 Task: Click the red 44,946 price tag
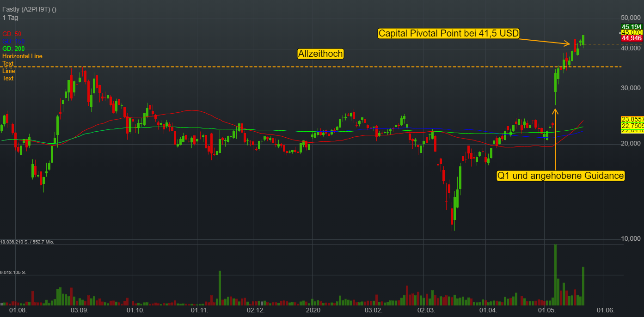[631, 38]
